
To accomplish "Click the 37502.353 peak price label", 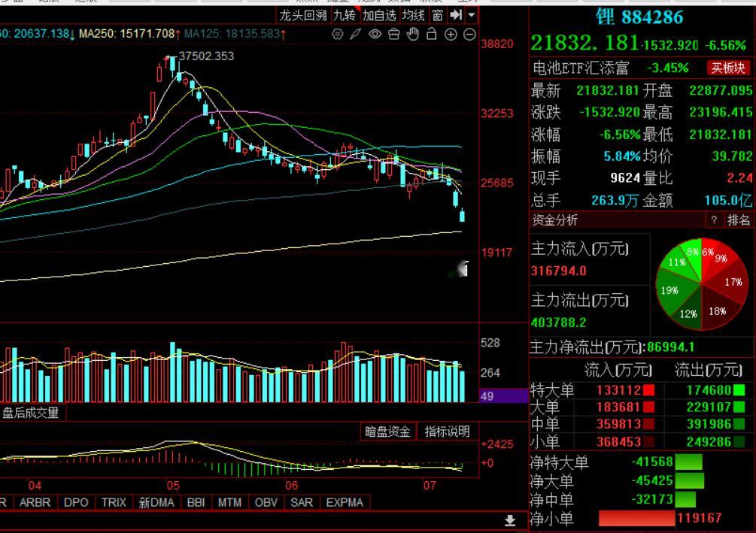I will tap(206, 56).
